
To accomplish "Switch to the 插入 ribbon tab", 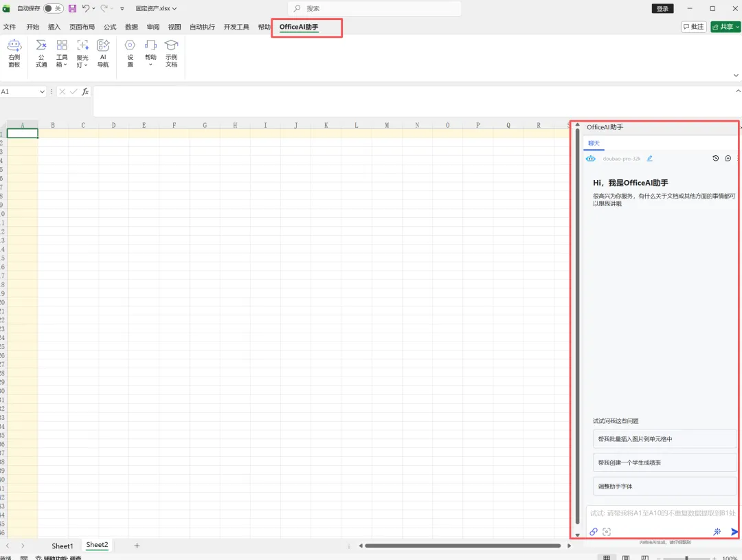I will pos(54,27).
